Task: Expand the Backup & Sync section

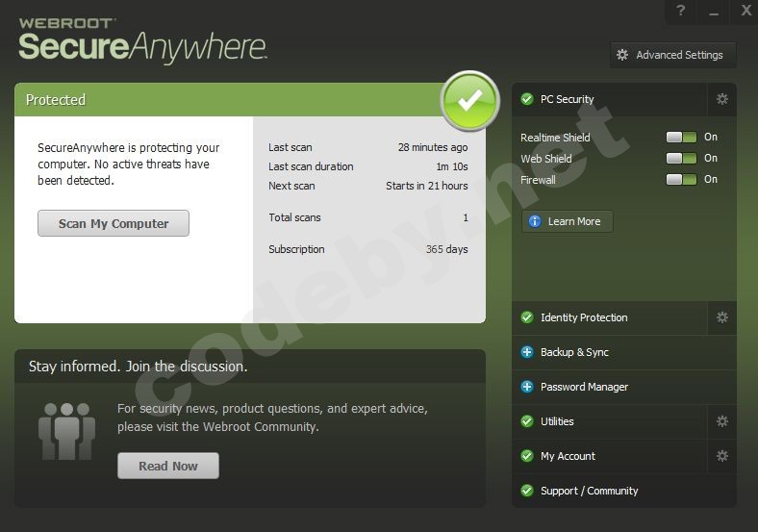Action: point(574,352)
